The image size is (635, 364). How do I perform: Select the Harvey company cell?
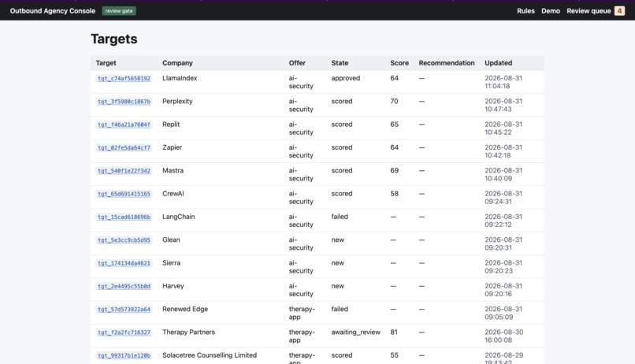(x=173, y=286)
